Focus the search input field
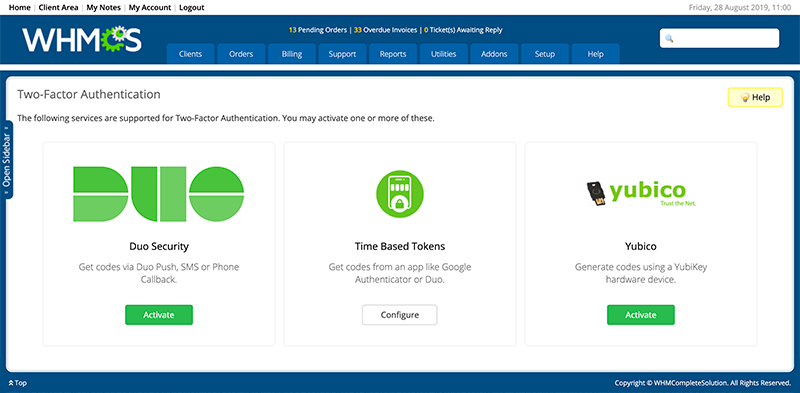The width and height of the screenshot is (800, 393). point(719,38)
